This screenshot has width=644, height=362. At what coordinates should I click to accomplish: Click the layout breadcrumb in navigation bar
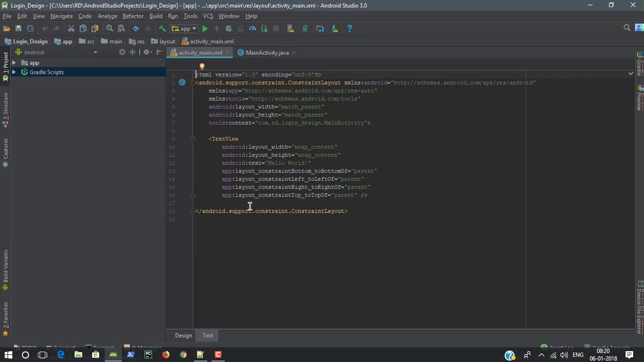[x=167, y=42]
